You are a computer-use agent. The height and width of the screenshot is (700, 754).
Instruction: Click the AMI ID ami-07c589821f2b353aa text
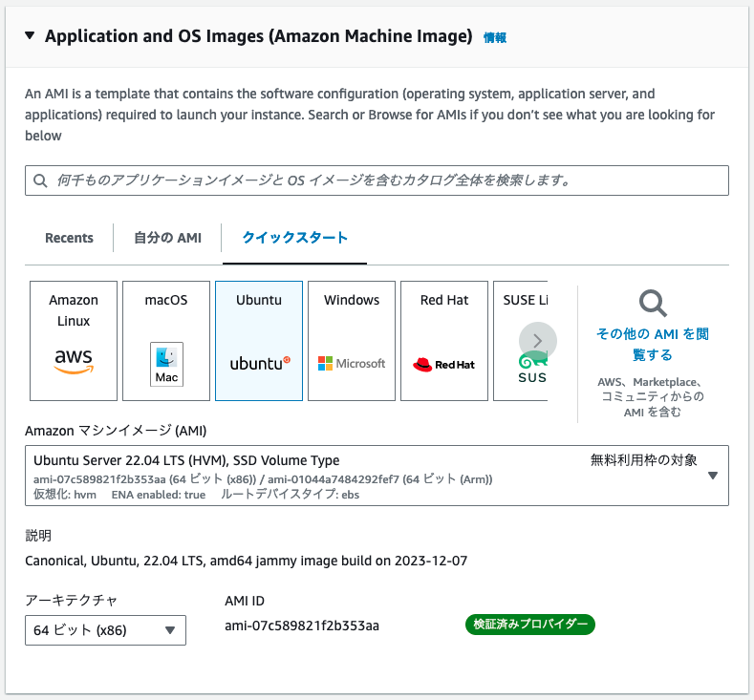tap(302, 626)
